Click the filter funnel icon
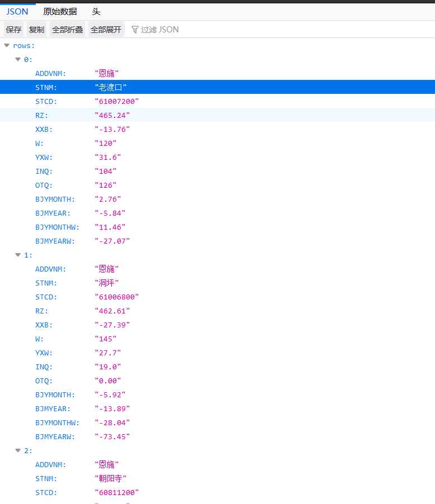 (x=135, y=30)
